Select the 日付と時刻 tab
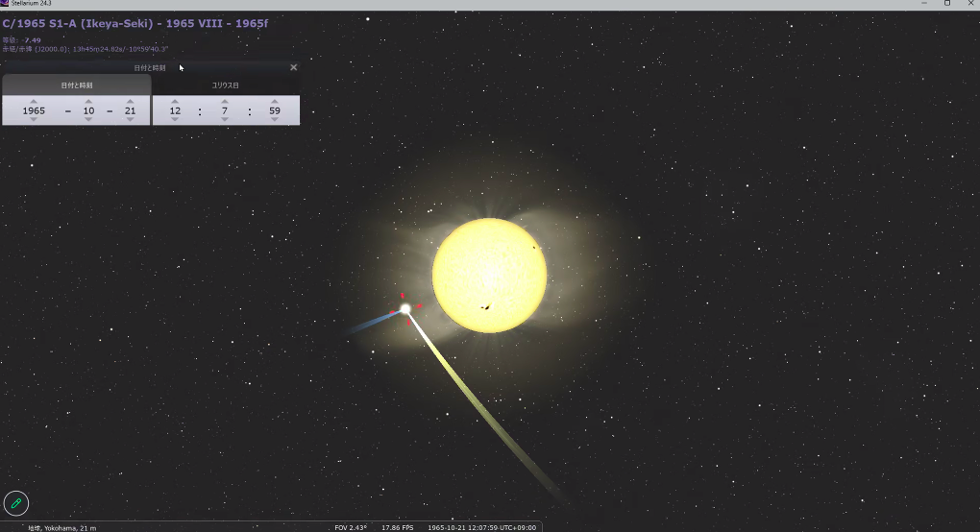 (77, 85)
